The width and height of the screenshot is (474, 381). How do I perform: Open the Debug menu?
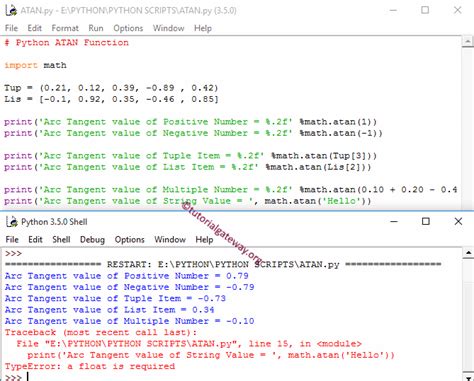(92, 240)
